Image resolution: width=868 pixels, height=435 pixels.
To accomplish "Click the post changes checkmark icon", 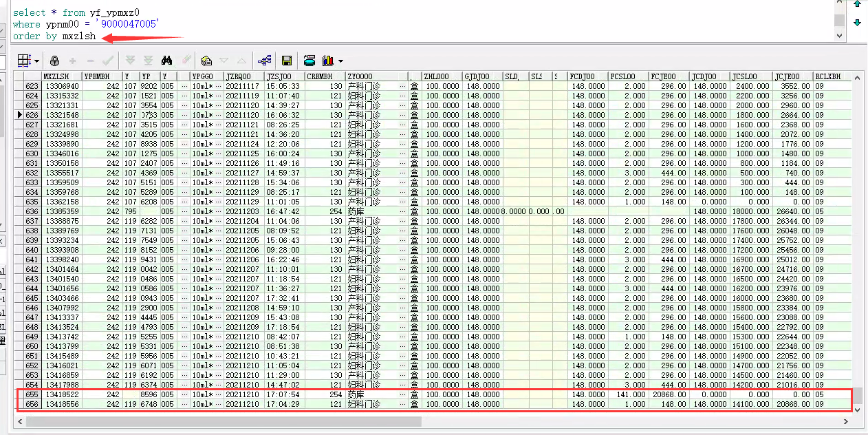I will 108,61.
